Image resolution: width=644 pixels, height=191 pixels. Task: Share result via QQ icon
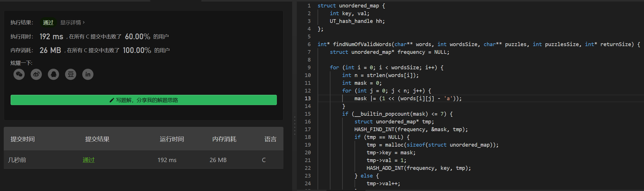[54, 74]
